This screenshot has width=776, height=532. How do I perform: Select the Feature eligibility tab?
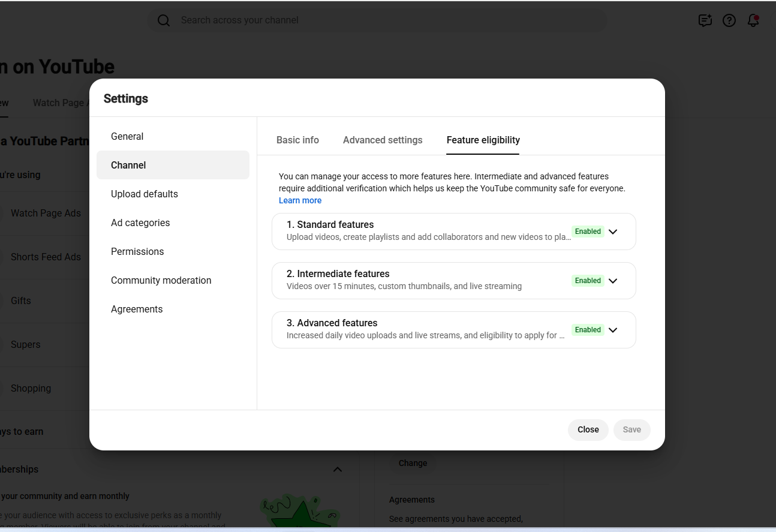pos(483,140)
